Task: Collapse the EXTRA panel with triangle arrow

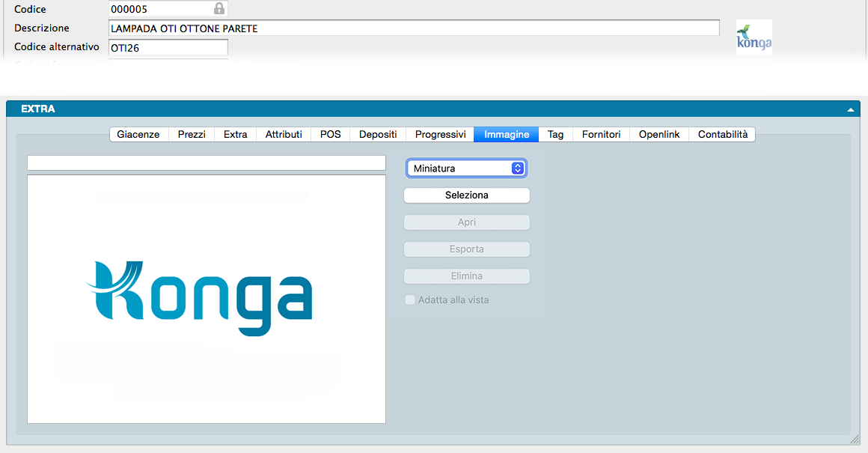Action: click(850, 109)
